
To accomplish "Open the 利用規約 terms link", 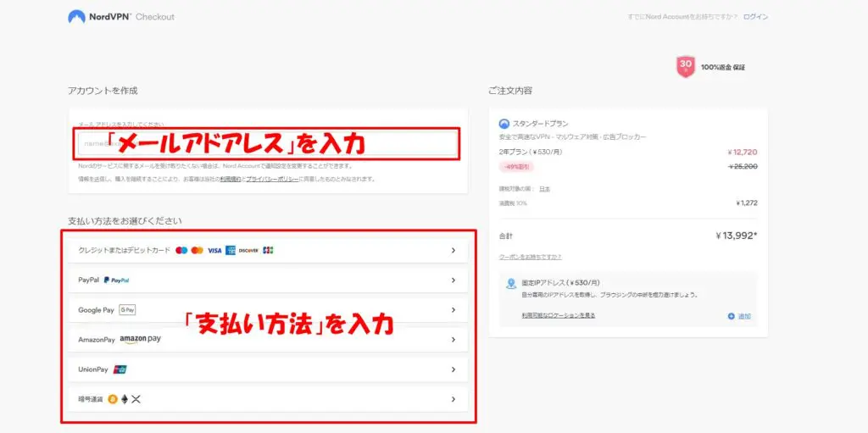I will [x=231, y=179].
